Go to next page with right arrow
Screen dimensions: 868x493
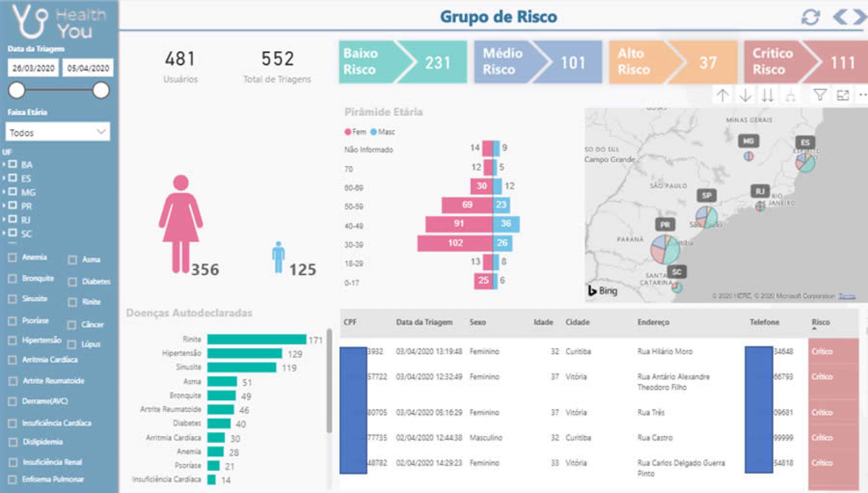tap(859, 17)
